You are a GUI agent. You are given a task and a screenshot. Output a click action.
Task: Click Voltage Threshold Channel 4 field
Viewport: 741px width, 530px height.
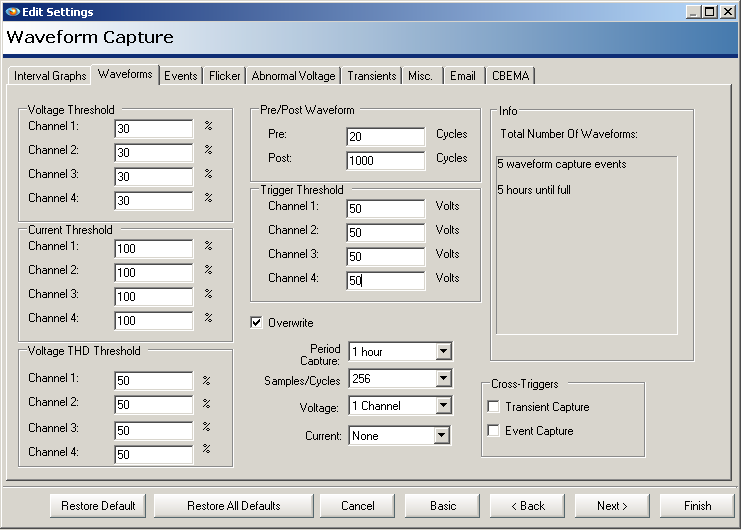(154, 201)
